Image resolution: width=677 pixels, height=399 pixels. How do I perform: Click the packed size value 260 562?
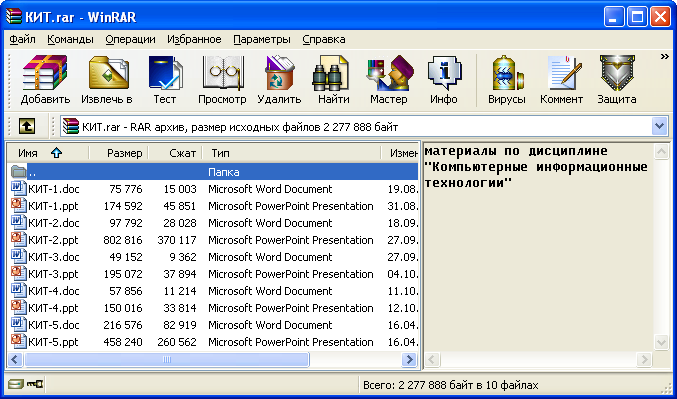(177, 342)
